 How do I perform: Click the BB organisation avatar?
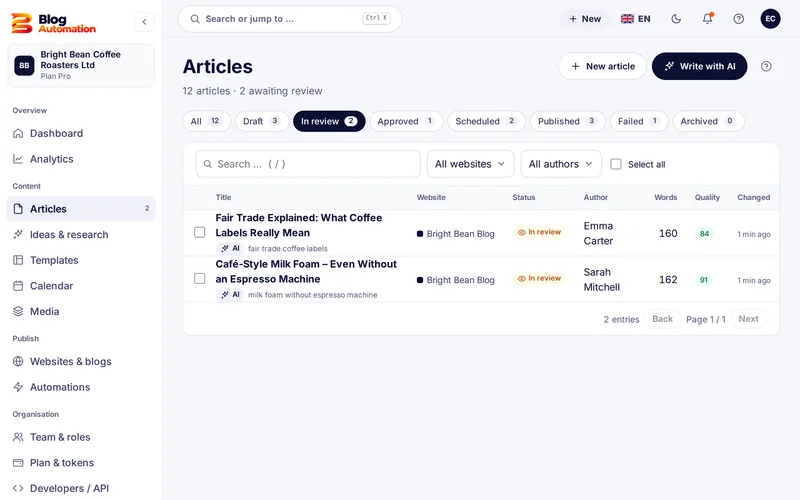click(24, 65)
